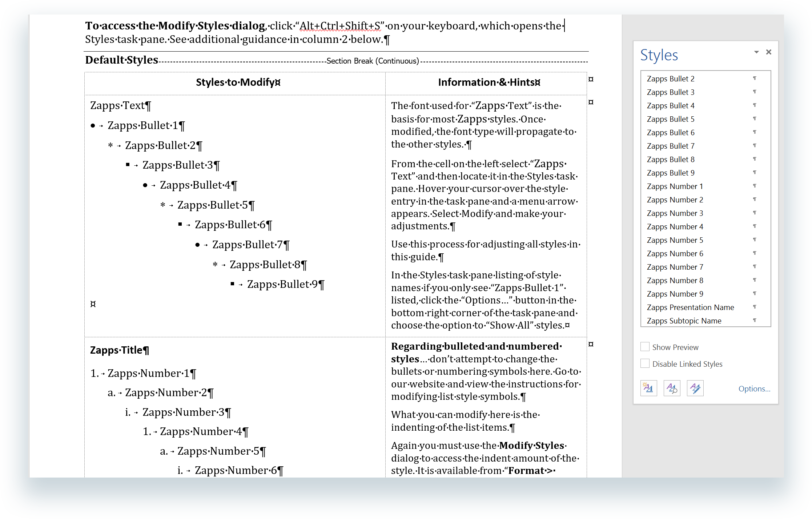Screen dimensions: 812x519
Task: Close the Styles task pane
Action: (768, 52)
